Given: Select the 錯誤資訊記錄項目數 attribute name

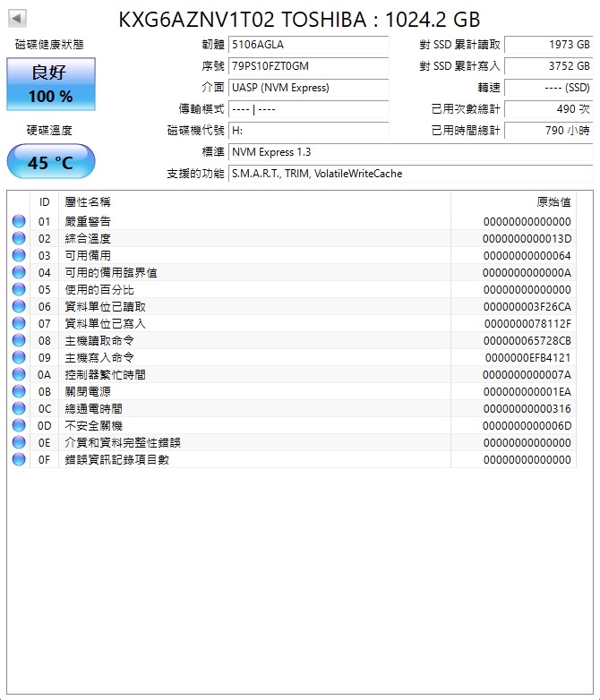Looking at the screenshot, I should (116, 459).
